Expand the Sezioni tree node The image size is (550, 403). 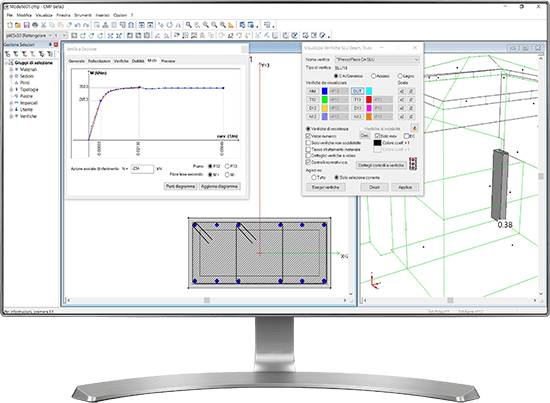[x=11, y=76]
